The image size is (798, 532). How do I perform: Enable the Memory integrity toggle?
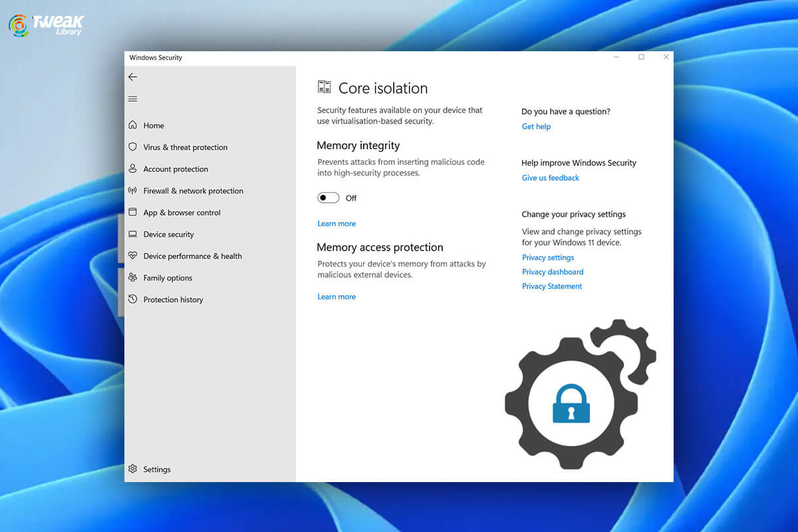point(329,198)
